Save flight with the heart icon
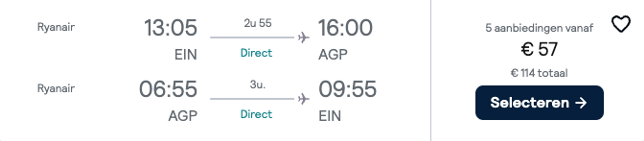The width and height of the screenshot is (644, 141). 621,24
